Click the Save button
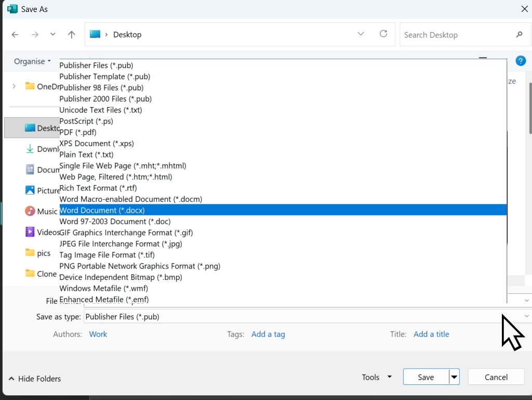The height and width of the screenshot is (400, 532). (x=426, y=377)
